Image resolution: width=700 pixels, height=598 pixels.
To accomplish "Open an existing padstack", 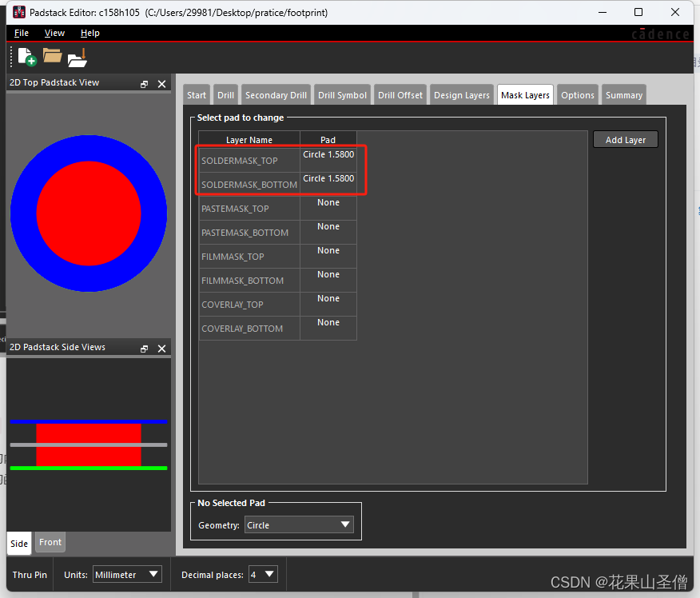I will 51,57.
